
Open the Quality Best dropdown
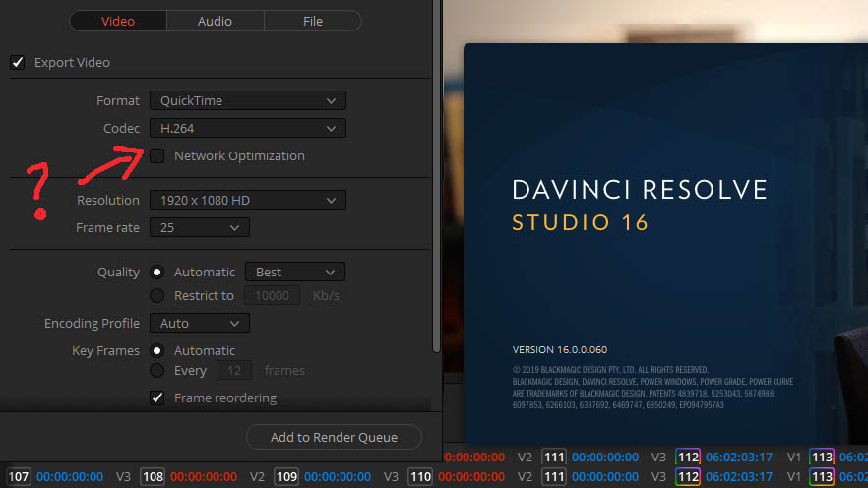tap(295, 273)
